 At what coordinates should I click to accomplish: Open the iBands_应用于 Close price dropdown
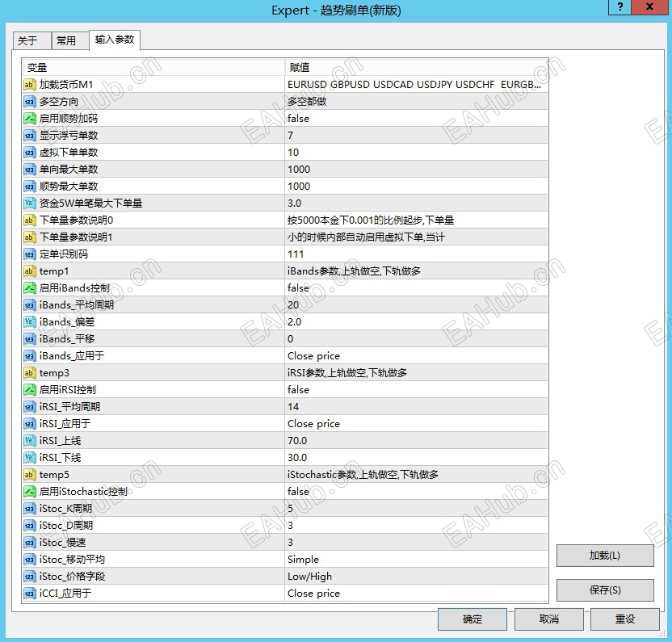click(x=416, y=355)
